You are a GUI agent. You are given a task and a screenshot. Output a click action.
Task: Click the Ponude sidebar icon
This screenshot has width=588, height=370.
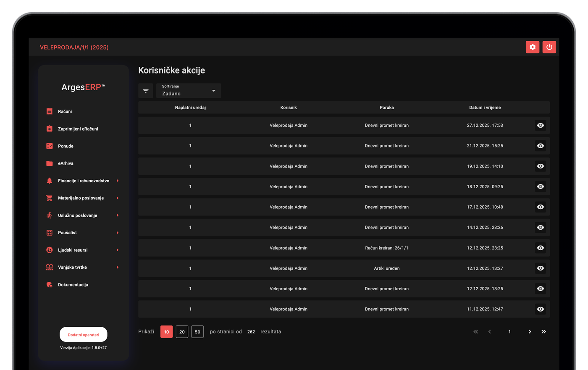(50, 146)
